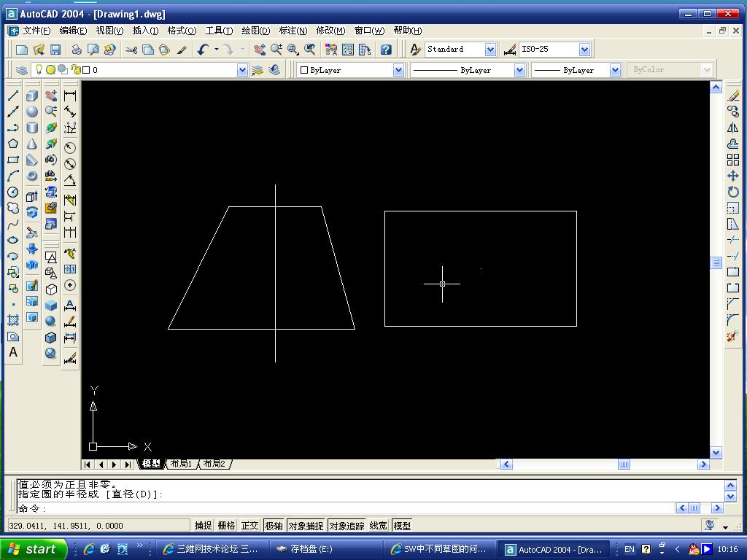Screen dimensions: 747x560
Task: Click the horizontal scrollbar thumb
Action: pos(624,464)
